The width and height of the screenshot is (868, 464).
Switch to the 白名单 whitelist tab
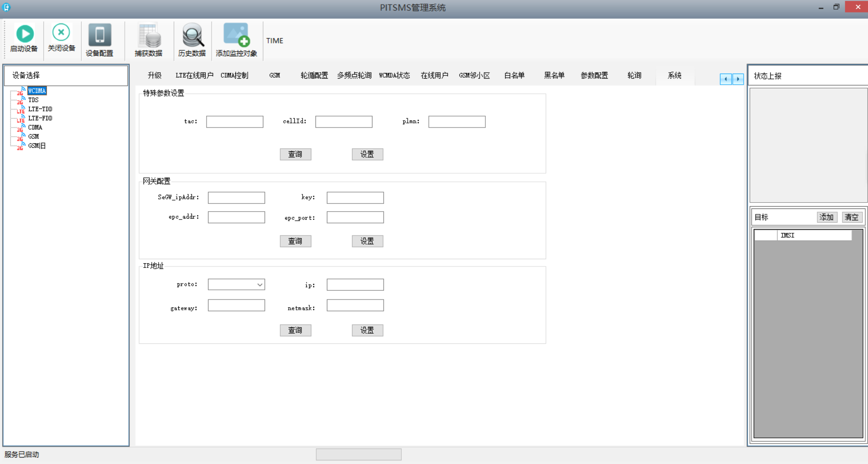(x=514, y=75)
